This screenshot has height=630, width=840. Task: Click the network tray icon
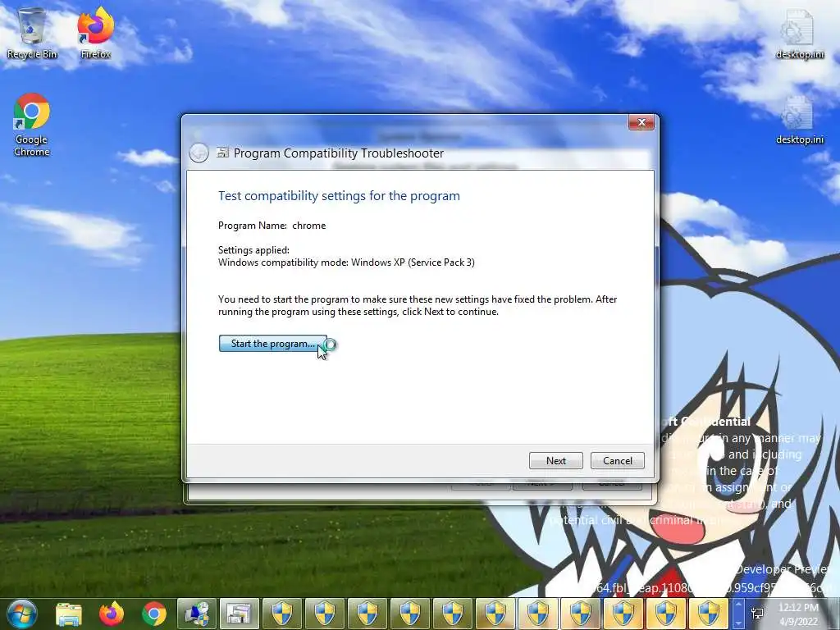(757, 614)
